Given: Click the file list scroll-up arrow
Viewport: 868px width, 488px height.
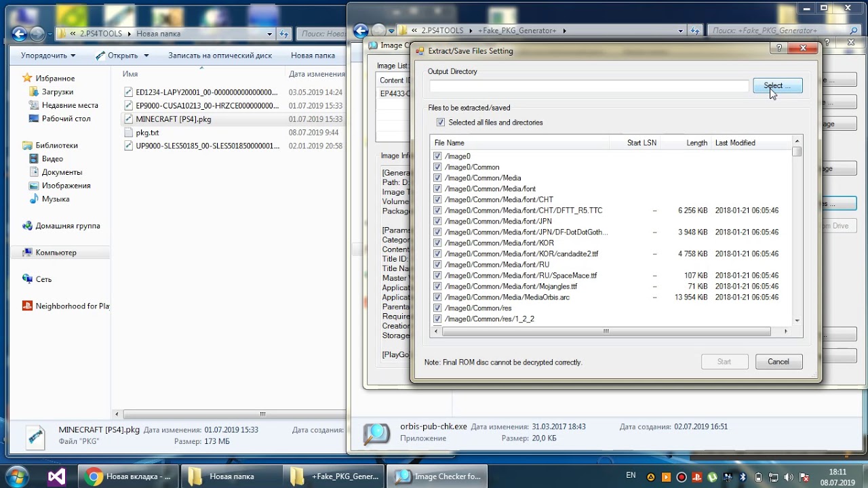Looking at the screenshot, I should [x=797, y=142].
